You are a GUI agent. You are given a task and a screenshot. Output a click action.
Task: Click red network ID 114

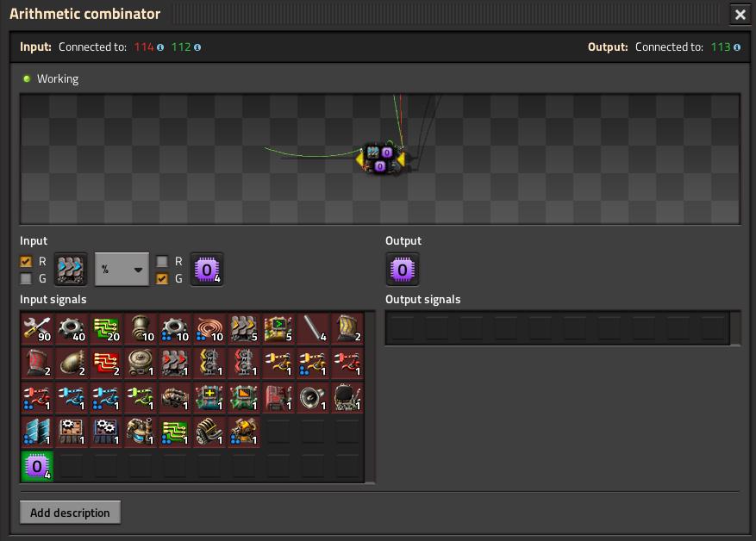144,47
